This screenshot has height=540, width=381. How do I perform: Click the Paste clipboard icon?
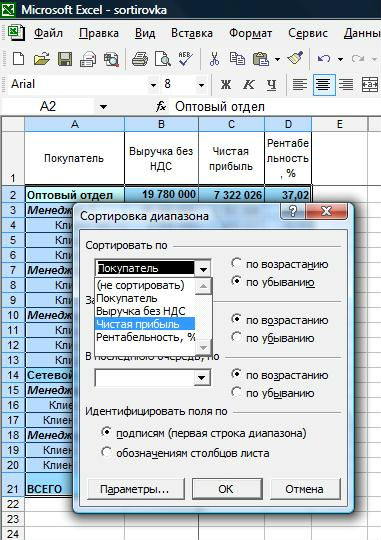coord(260,59)
